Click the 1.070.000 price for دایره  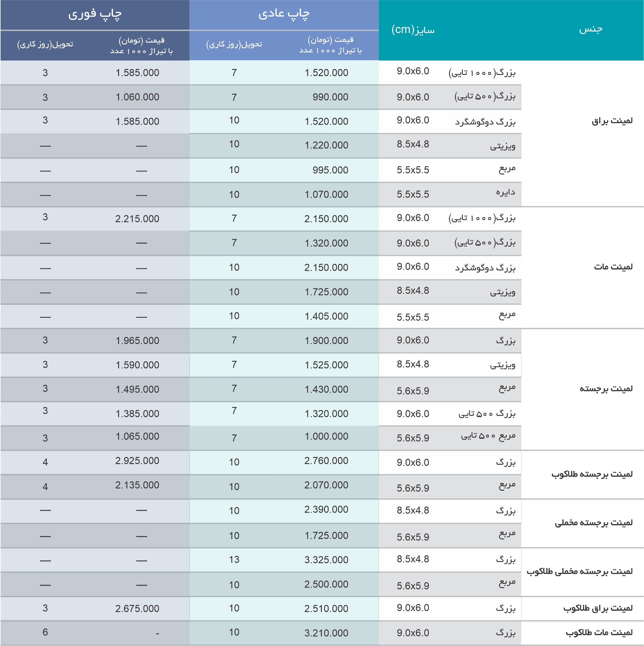(326, 194)
